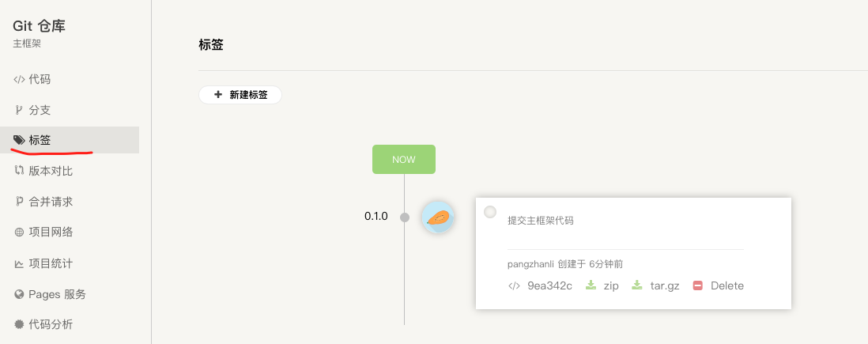Delete the 0.1.0 tag
The height and width of the screenshot is (344, 868).
[719, 285]
